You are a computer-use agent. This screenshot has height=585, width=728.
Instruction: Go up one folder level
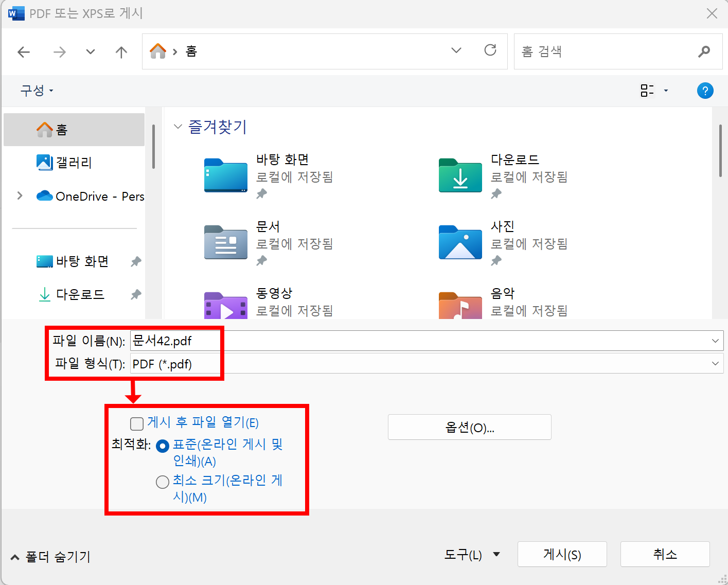pos(121,52)
